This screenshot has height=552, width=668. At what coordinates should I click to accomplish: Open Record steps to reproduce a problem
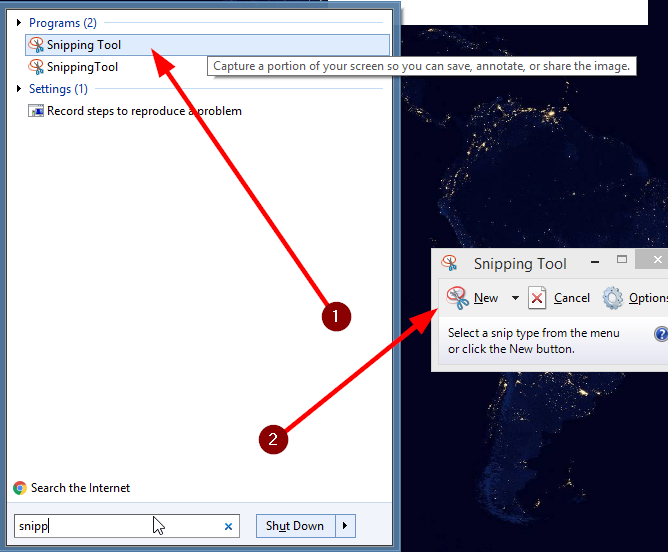click(x=144, y=111)
